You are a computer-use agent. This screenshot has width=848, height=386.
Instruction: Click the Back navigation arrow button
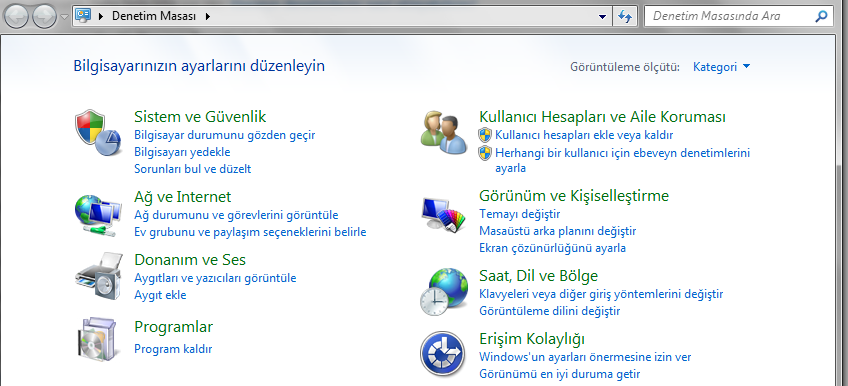point(17,17)
